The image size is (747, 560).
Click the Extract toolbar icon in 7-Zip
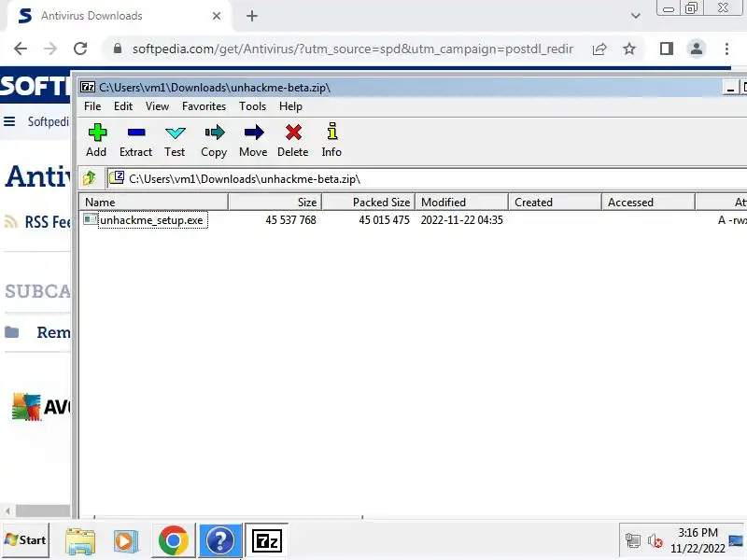(x=136, y=133)
